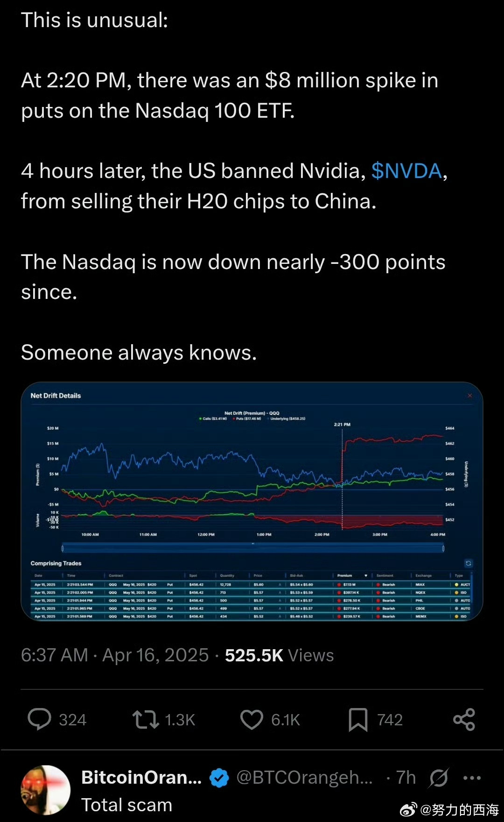Image resolution: width=504 pixels, height=822 pixels.
Task: Click the blue verified badge
Action: (219, 778)
